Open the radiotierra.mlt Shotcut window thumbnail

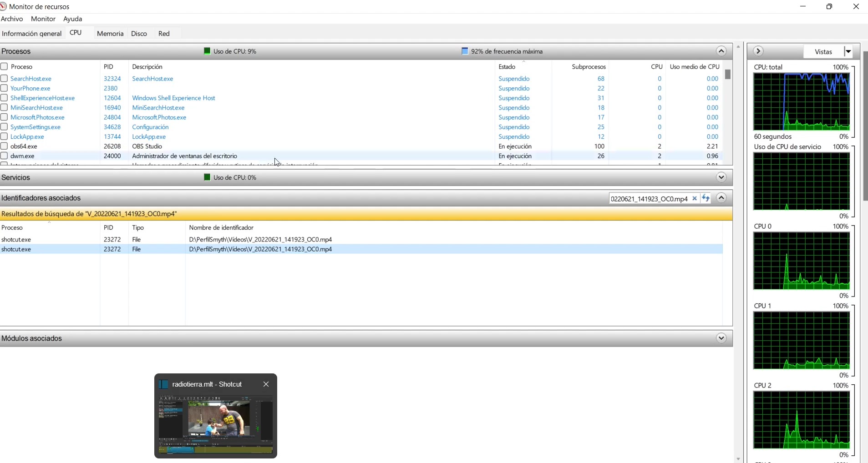coord(216,424)
